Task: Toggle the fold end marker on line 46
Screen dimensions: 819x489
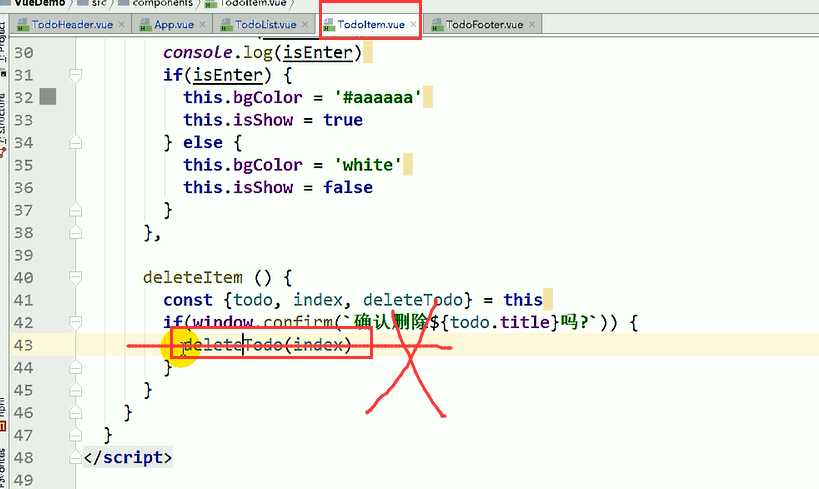Action: (x=75, y=413)
